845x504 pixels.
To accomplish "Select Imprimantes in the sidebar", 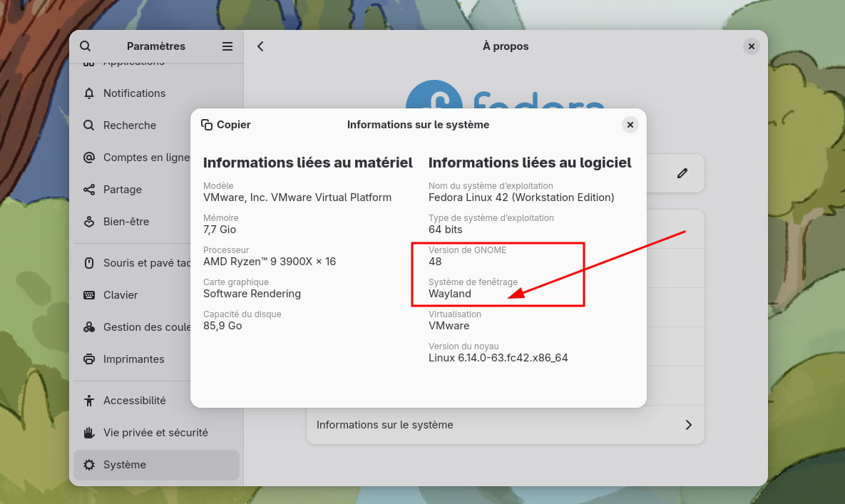I will coord(156,359).
